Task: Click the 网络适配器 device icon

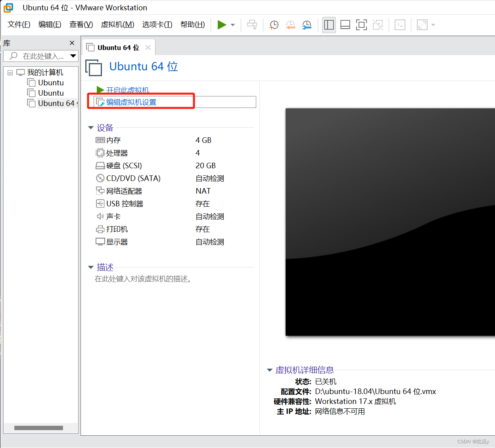Action: [100, 191]
